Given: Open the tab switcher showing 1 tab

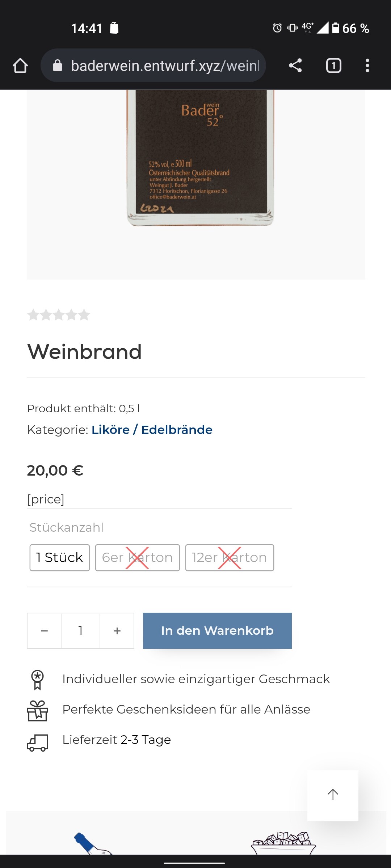Looking at the screenshot, I should [333, 65].
